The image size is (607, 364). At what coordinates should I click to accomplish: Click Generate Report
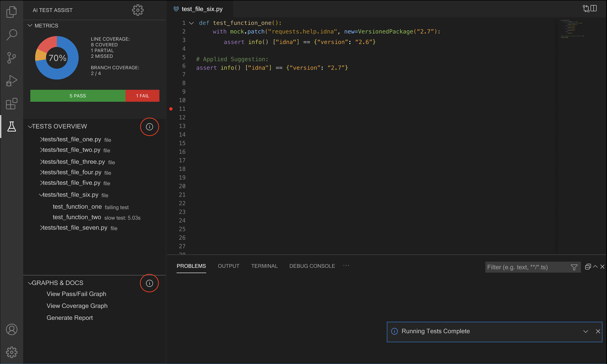[69, 318]
